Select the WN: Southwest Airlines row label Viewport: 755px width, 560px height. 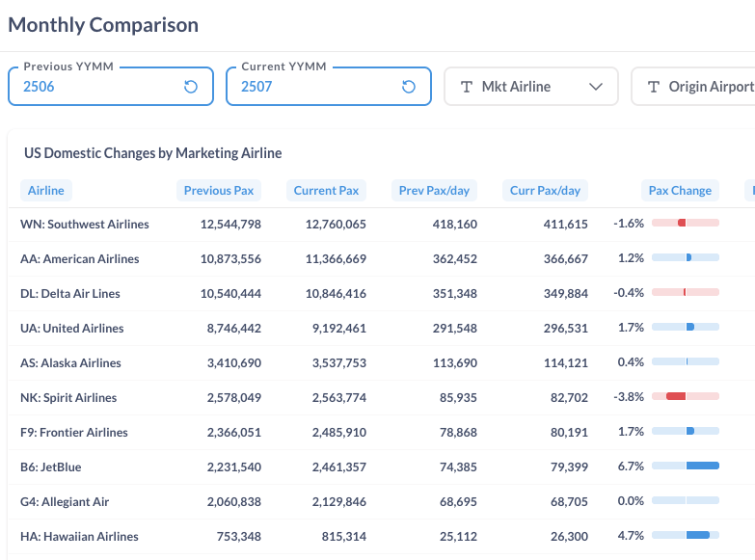click(x=84, y=224)
